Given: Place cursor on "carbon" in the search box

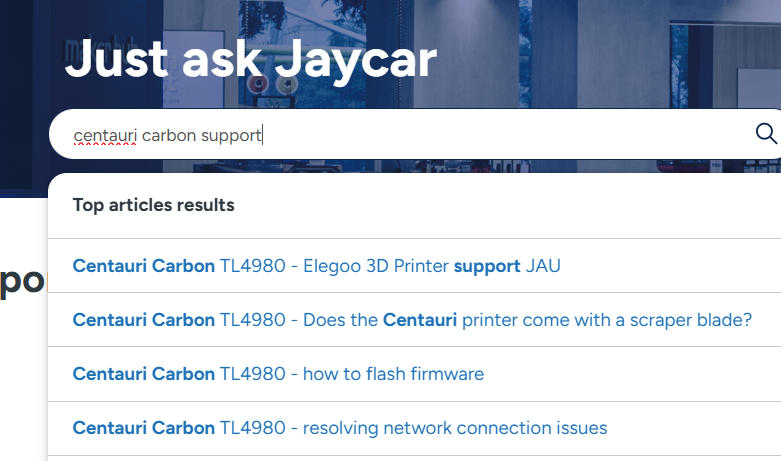Looking at the screenshot, I should [168, 135].
